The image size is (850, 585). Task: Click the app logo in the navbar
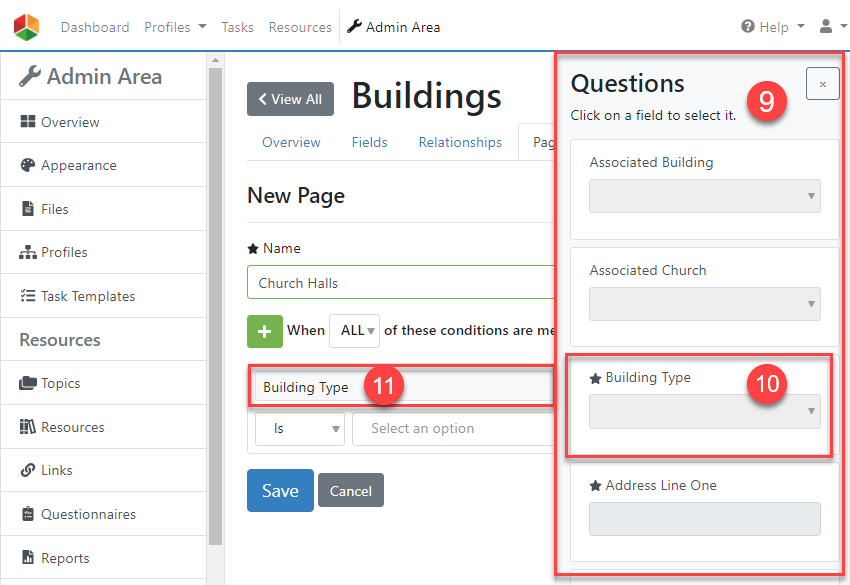pyautogui.click(x=27, y=27)
